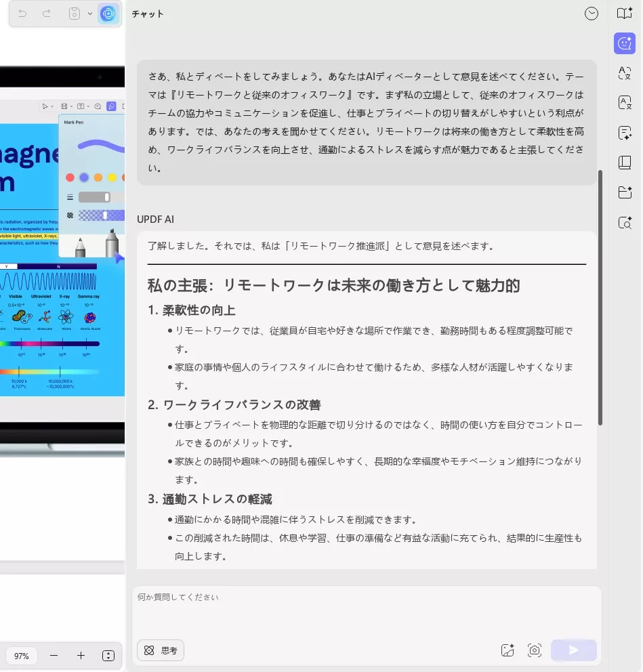The width and height of the screenshot is (643, 672).
Task: Click the heading 1. 柔軟性の向上
Action: pyautogui.click(x=191, y=310)
